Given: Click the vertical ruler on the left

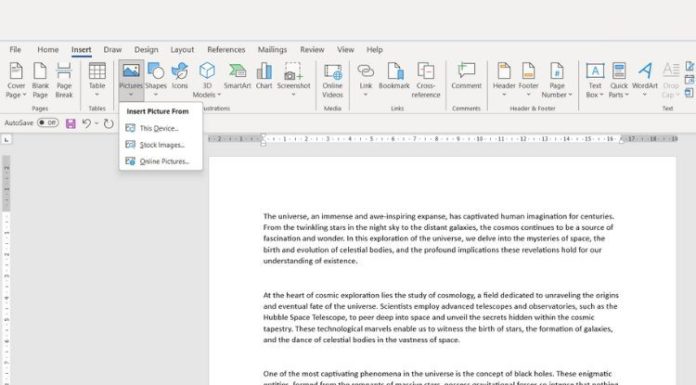Looking at the screenshot, I should click(6, 270).
